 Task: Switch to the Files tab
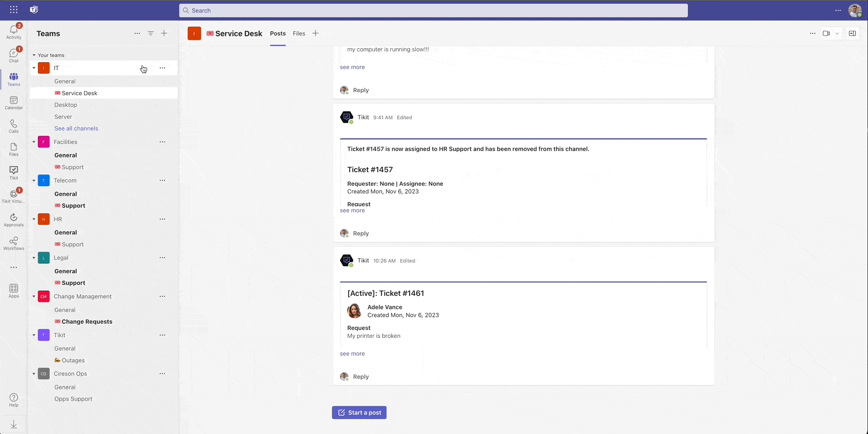[299, 34]
